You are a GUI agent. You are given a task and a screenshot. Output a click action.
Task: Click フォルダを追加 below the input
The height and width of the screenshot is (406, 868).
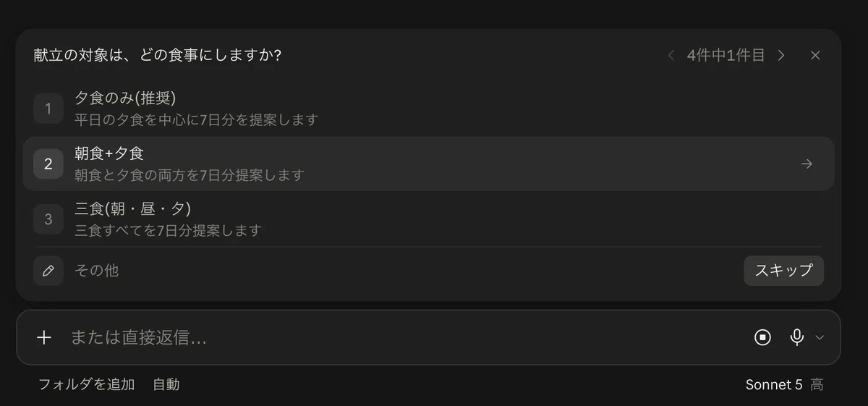point(87,384)
